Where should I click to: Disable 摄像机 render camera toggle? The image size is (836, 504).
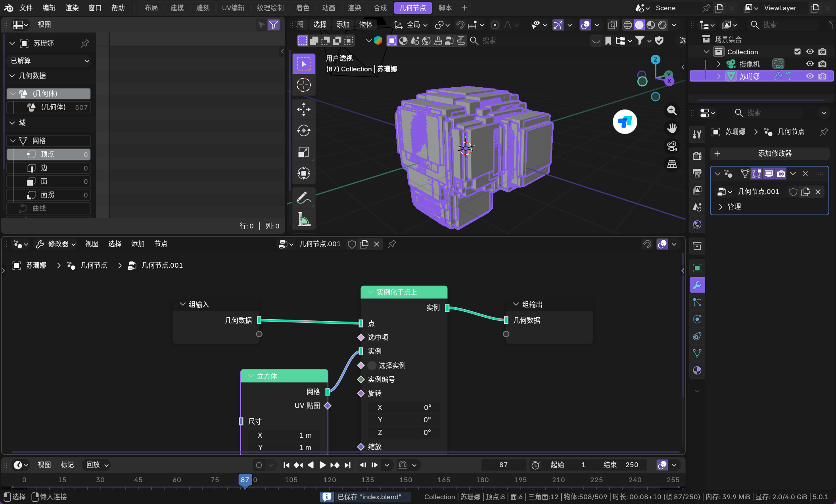click(x=823, y=64)
